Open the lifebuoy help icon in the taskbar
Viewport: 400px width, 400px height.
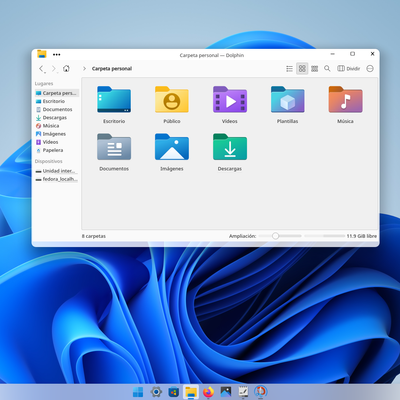[261, 392]
